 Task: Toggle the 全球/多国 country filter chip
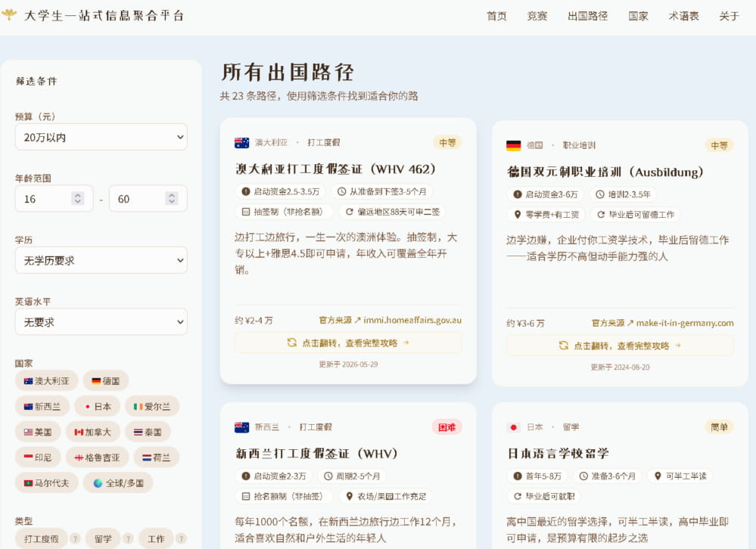(118, 483)
